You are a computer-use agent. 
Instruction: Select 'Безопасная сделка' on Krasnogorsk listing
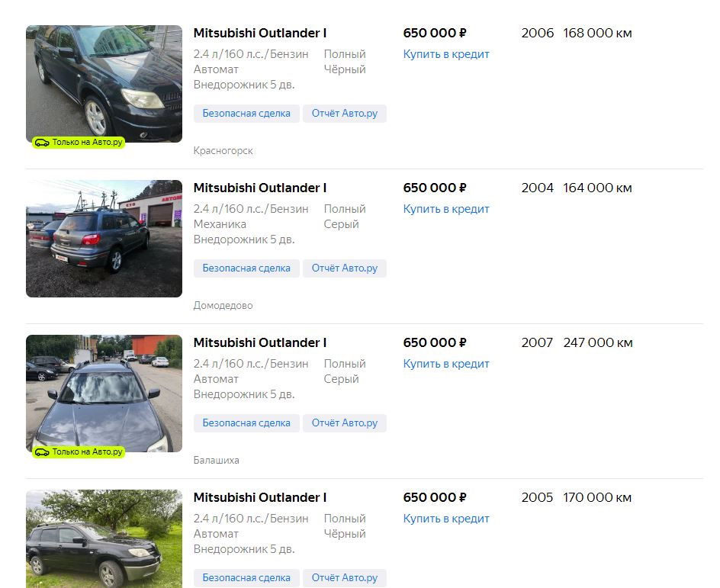click(x=246, y=114)
